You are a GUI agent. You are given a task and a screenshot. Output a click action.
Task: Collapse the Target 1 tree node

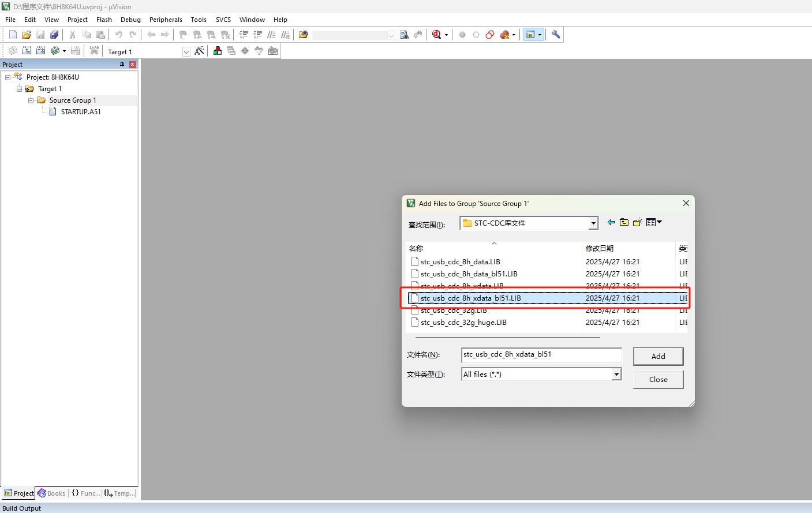point(20,89)
